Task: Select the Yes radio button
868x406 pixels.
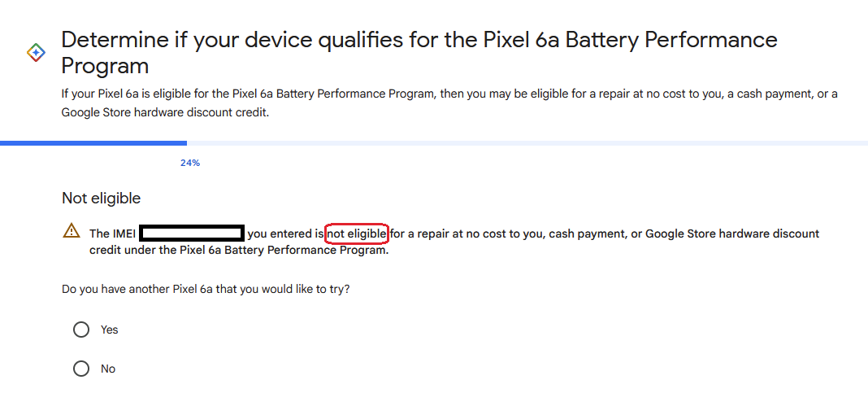Action: click(x=80, y=330)
